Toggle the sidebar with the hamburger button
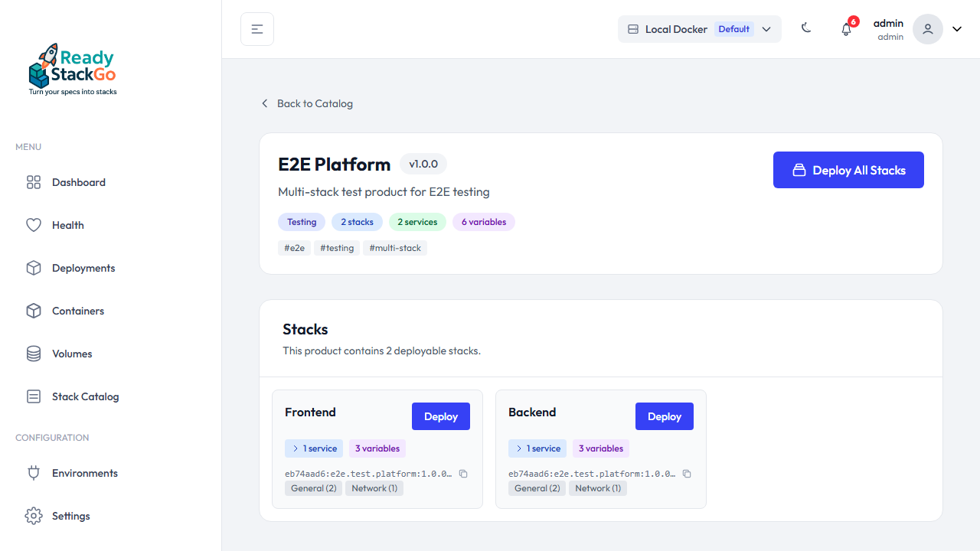 coord(256,28)
